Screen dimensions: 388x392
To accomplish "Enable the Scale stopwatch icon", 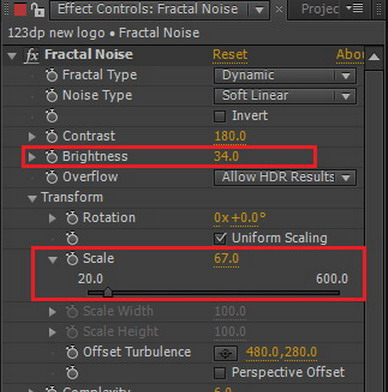I will coord(72,259).
